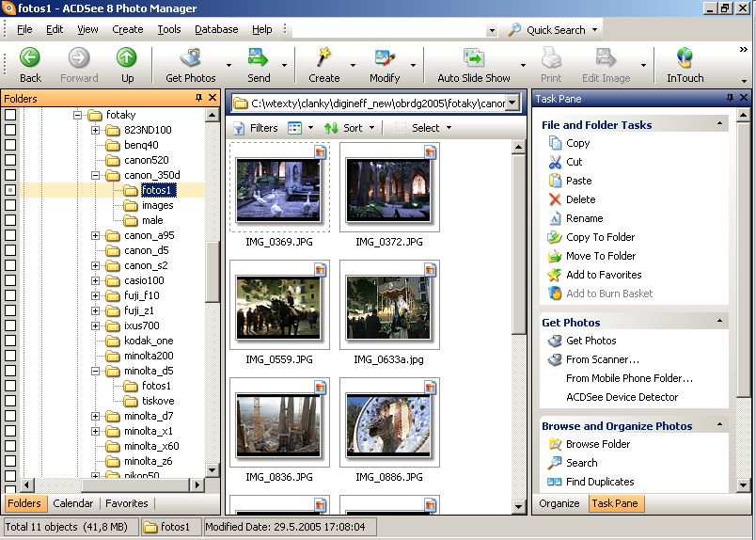756x540 pixels.
Task: Collapse the fotaky folder tree node
Action: [x=77, y=115]
